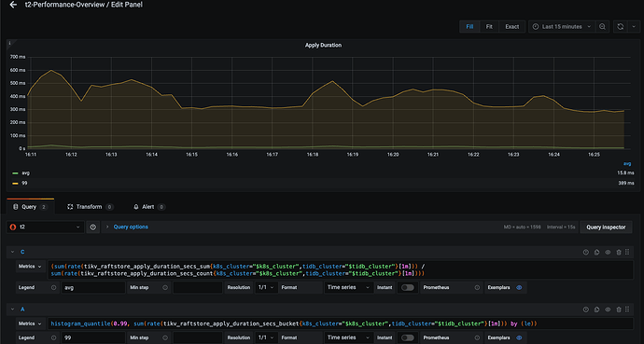The image size is (644, 344).
Task: Toggle visibility eye of query C
Action: tap(608, 252)
